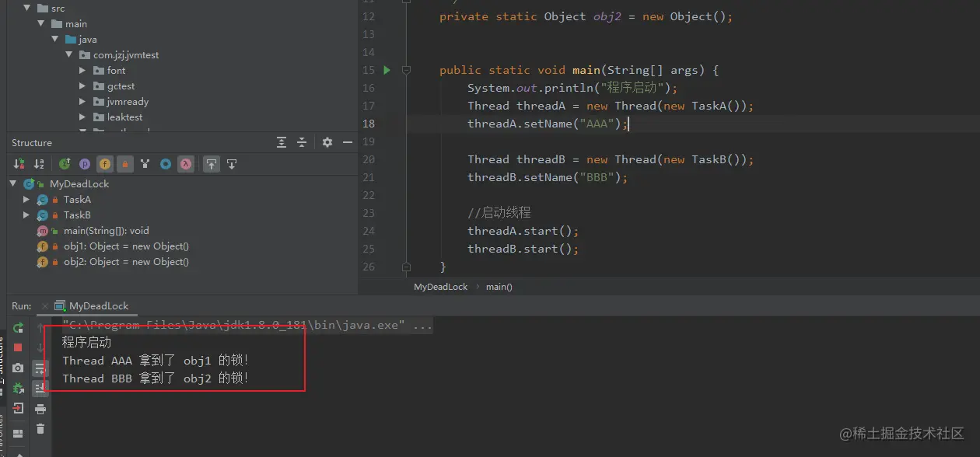Toggle show anonymous classes in Structure
This screenshot has width=980, height=457.
[x=166, y=164]
